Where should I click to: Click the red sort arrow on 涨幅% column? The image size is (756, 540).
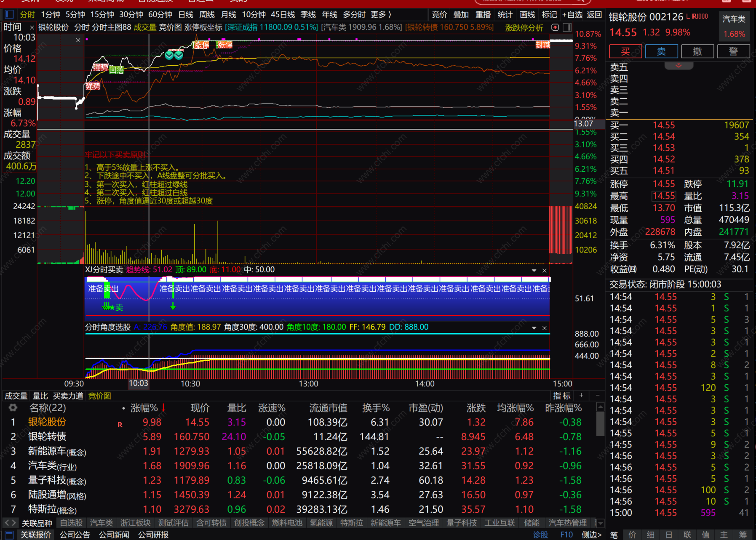[x=163, y=407]
